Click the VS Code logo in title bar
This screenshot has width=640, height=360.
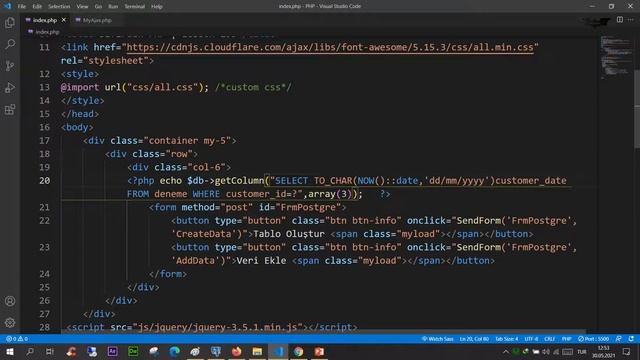[7, 6]
